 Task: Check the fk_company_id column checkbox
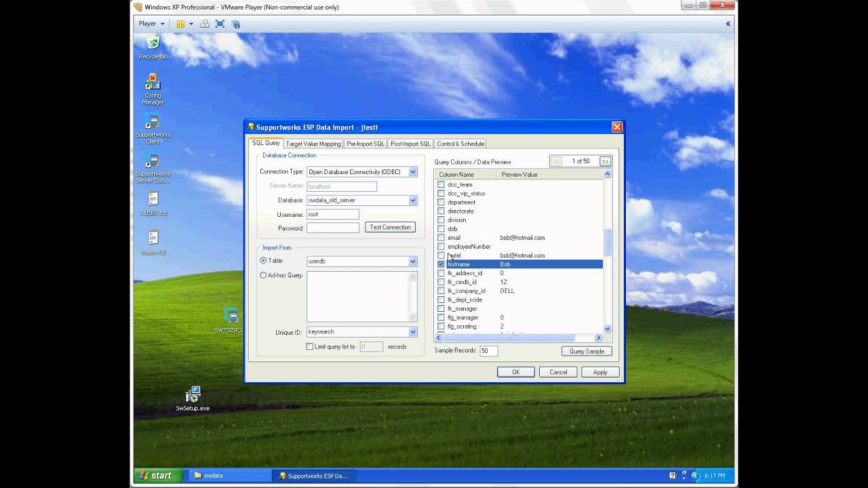(x=441, y=291)
